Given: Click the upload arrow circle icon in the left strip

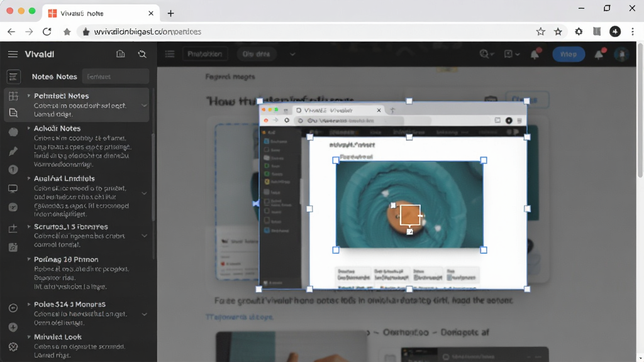Looking at the screenshot, I should [13, 170].
